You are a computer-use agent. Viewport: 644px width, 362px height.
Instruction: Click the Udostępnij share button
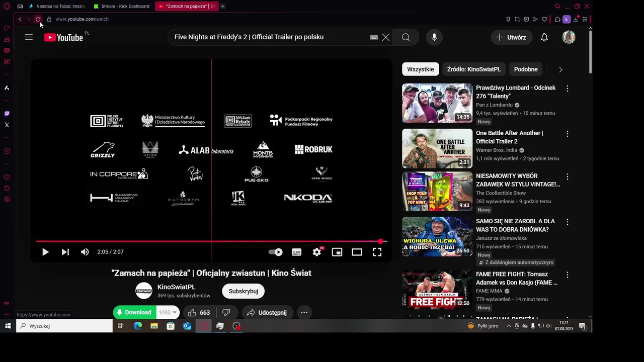tap(267, 312)
